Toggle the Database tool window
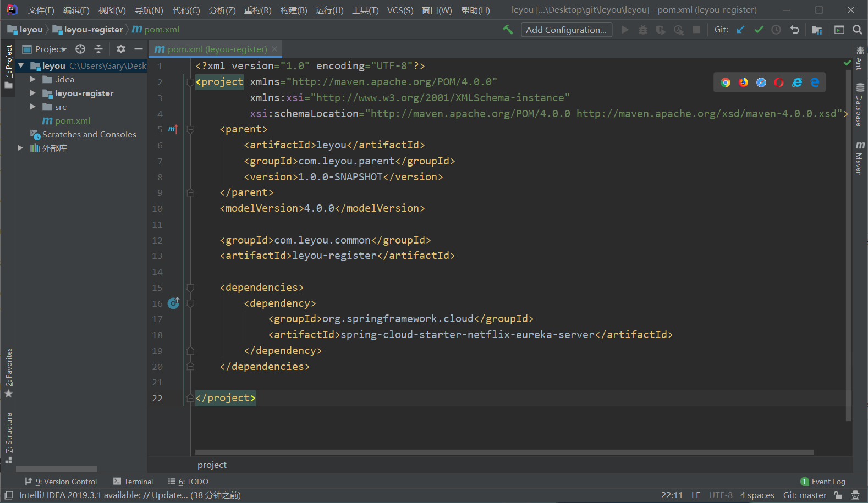 (860, 105)
